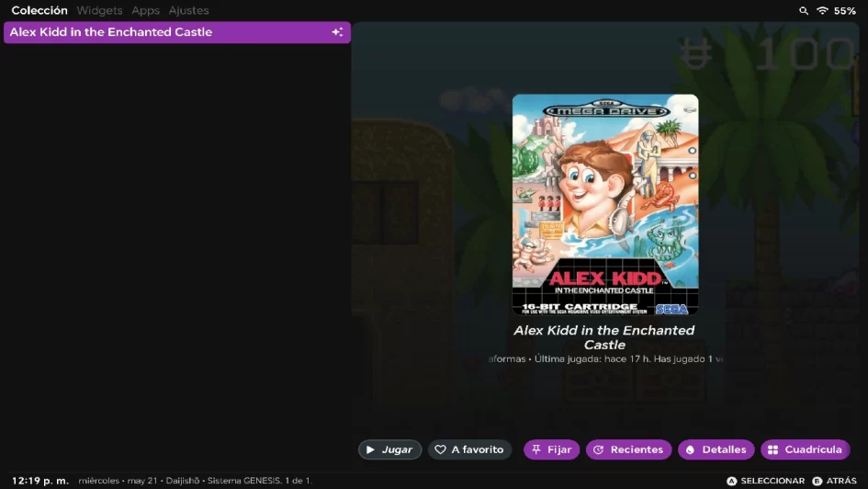The image size is (868, 489).
Task: Click the B ATRÁS hint
Action: click(x=834, y=481)
